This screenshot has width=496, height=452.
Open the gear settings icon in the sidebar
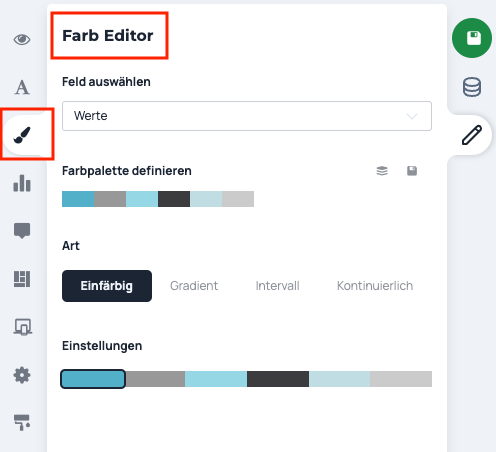(22, 375)
